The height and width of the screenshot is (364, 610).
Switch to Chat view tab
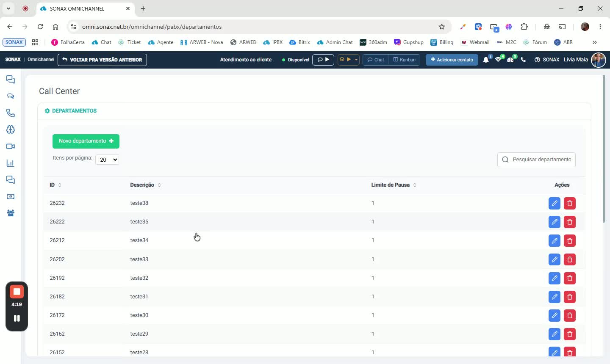(376, 60)
